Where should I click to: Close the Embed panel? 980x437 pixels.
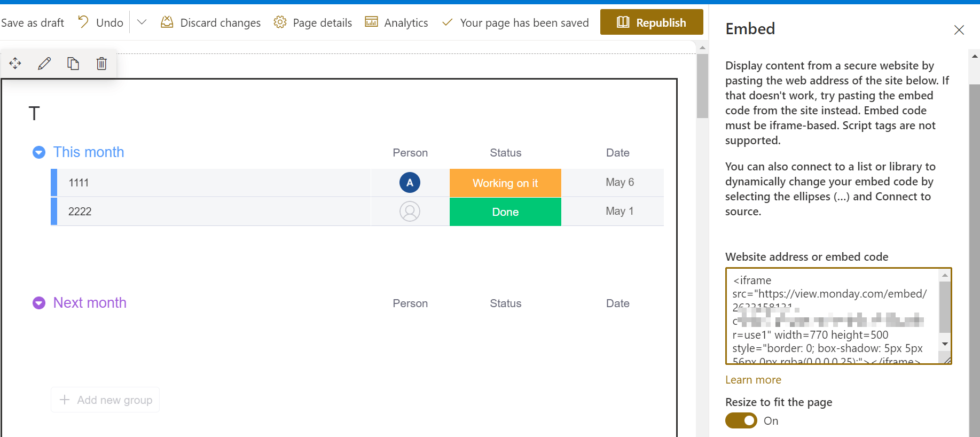point(959,30)
